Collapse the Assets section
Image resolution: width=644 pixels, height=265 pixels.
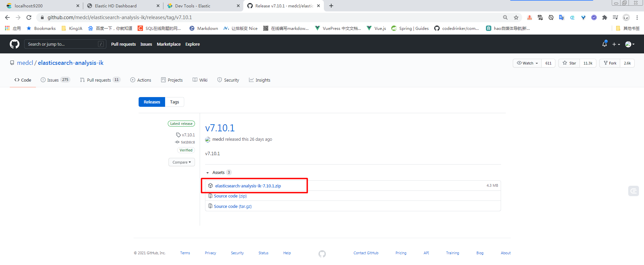tap(218, 173)
